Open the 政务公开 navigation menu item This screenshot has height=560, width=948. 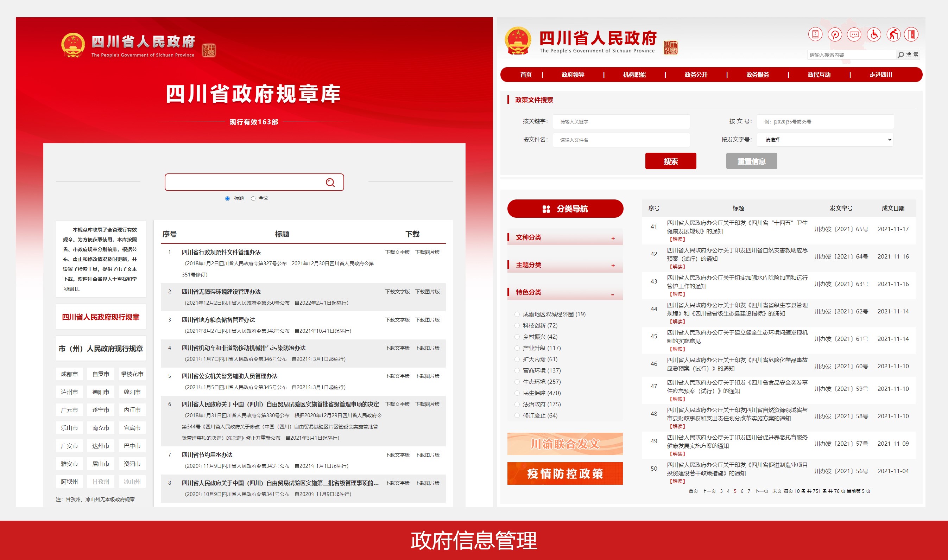[x=696, y=75]
